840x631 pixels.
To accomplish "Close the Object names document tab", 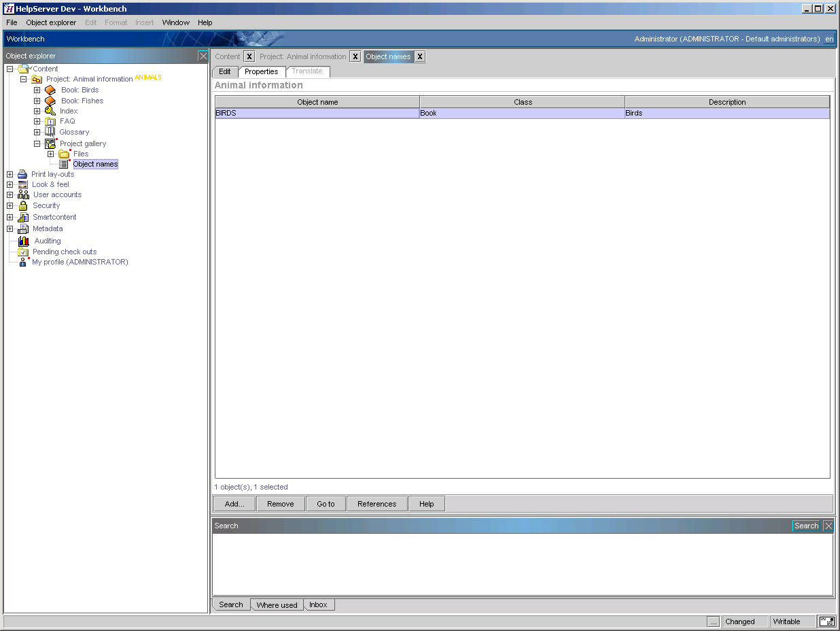I will point(420,56).
